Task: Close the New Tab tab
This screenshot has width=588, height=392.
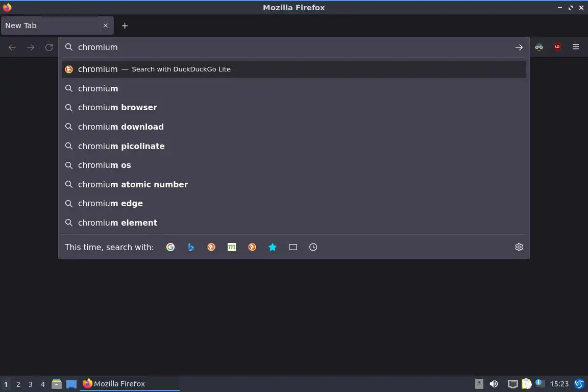Action: [106, 26]
